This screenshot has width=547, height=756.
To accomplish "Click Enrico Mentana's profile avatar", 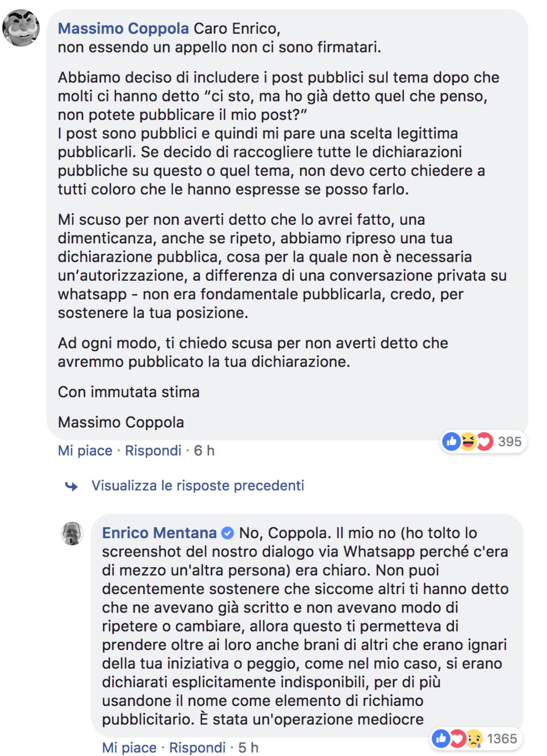I will (72, 534).
